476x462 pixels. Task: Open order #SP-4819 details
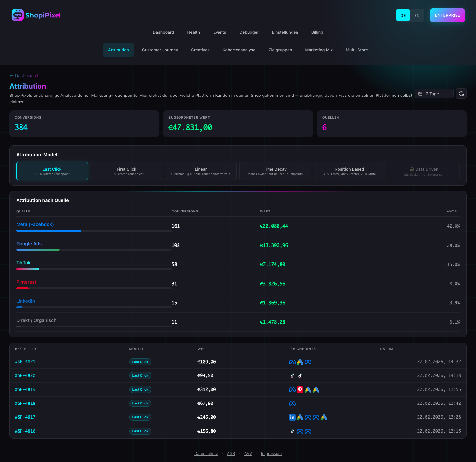click(x=25, y=390)
